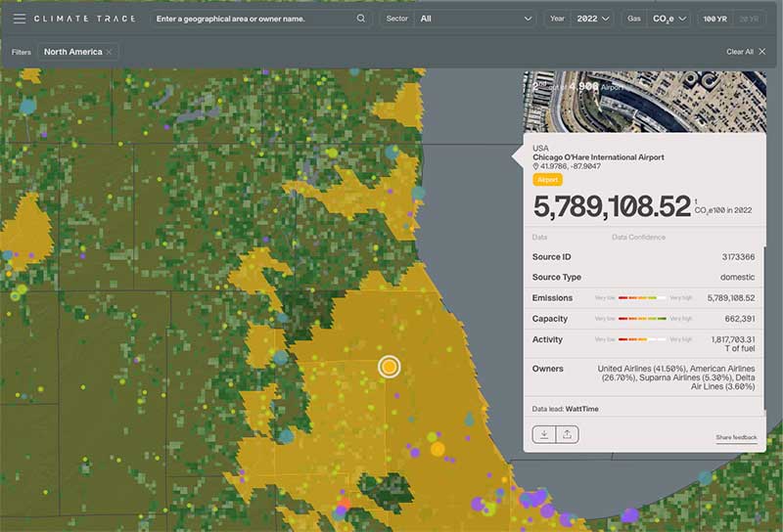The height and width of the screenshot is (532, 783).
Task: Open the Gas CO2e dropdown
Action: (669, 19)
